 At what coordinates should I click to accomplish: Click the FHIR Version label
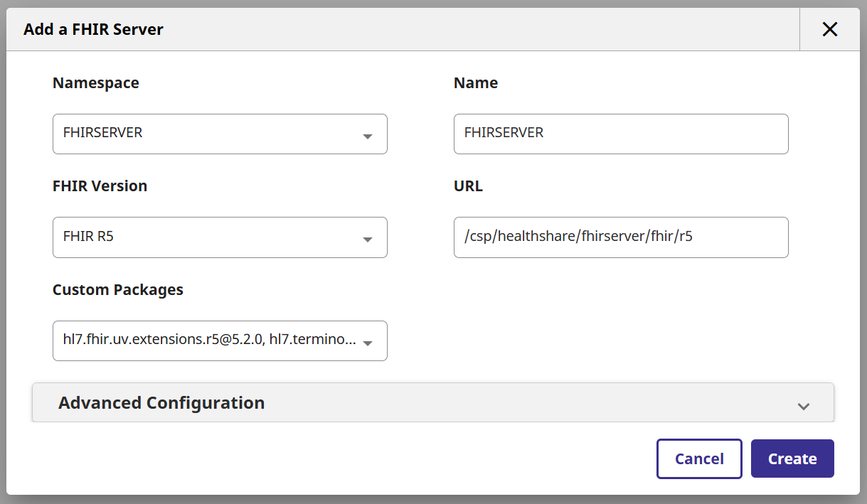pos(100,186)
